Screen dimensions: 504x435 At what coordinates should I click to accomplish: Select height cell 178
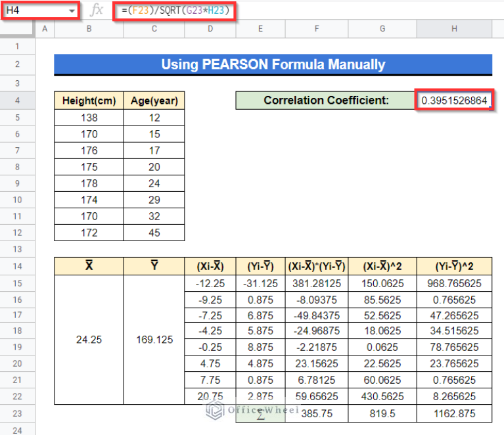[x=89, y=183]
